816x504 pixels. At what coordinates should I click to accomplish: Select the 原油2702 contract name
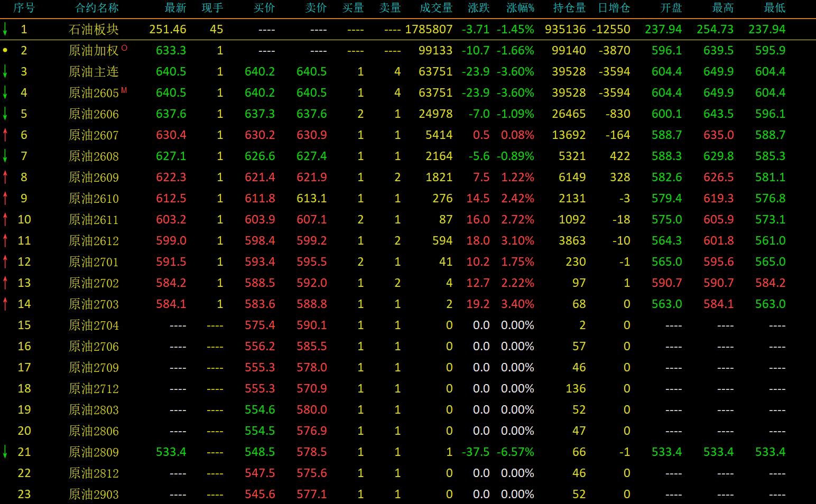point(94,283)
